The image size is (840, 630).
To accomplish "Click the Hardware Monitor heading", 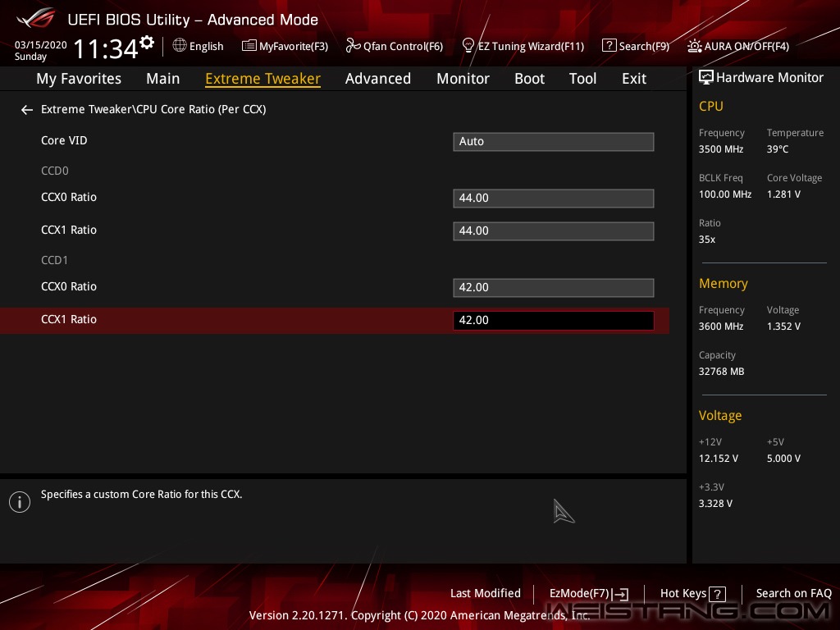I will click(769, 78).
